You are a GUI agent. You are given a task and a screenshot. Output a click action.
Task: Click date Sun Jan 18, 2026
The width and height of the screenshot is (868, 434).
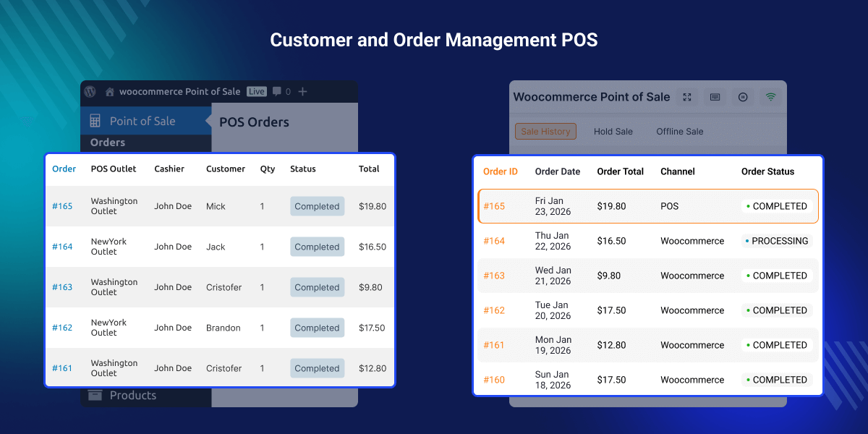[x=553, y=380]
